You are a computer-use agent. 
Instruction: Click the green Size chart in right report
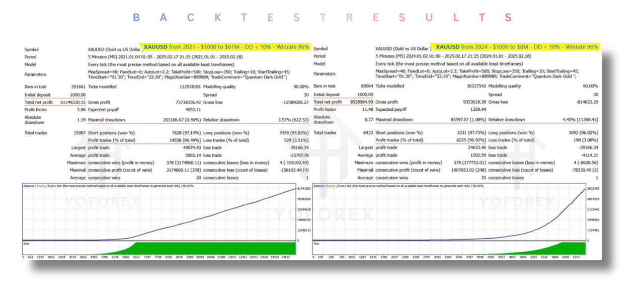point(449,248)
